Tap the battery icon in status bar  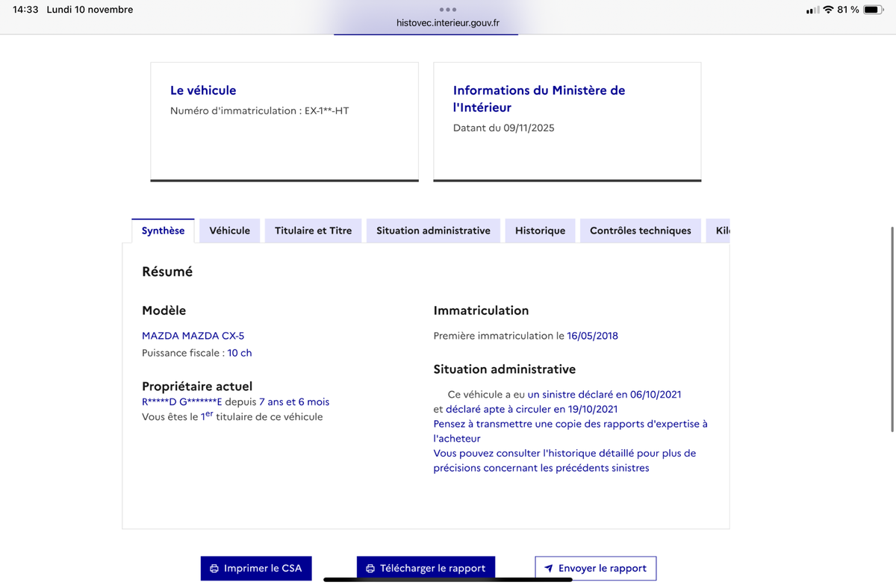874,10
